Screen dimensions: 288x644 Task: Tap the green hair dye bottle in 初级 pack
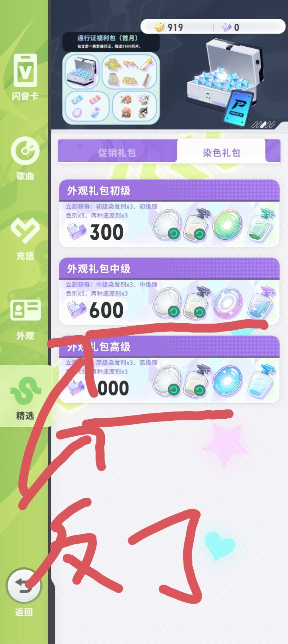pos(261,224)
